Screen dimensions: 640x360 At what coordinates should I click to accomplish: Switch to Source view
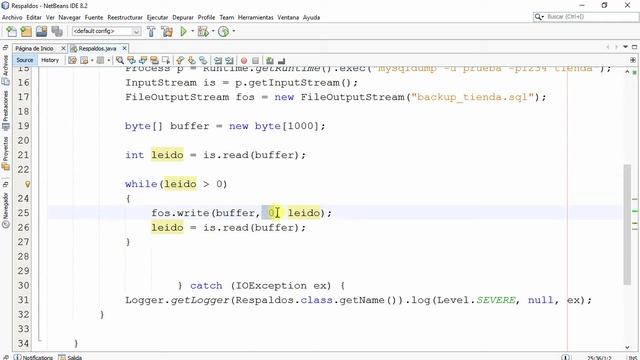click(x=24, y=60)
